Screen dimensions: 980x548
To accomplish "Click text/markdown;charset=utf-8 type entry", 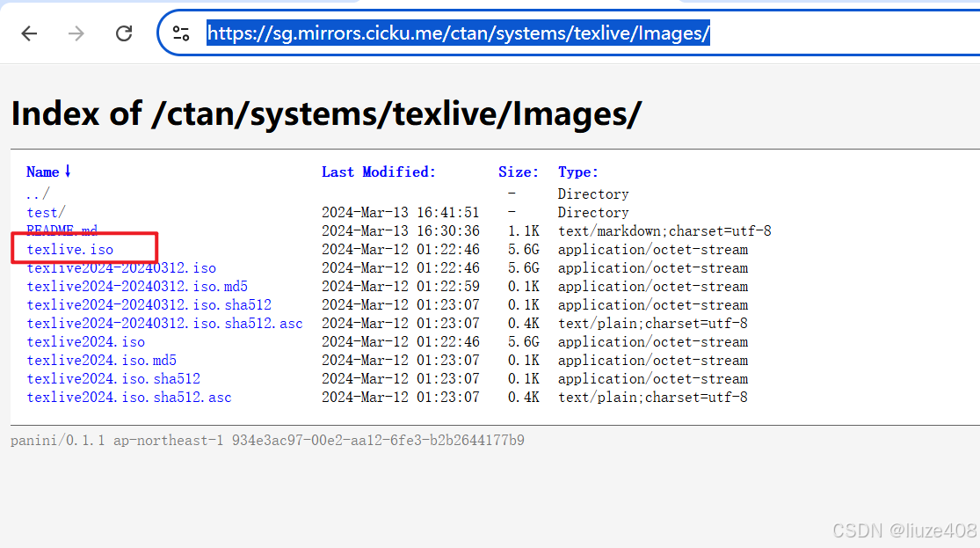I will [664, 230].
